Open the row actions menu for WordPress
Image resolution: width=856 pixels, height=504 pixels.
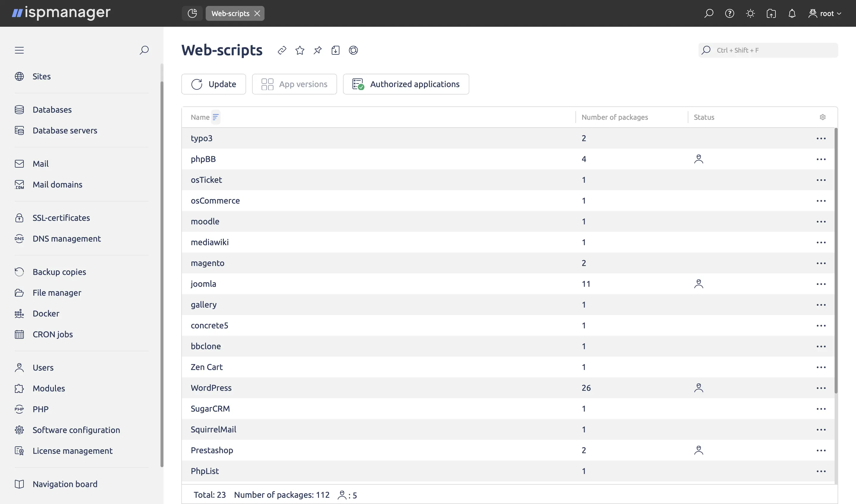(821, 388)
